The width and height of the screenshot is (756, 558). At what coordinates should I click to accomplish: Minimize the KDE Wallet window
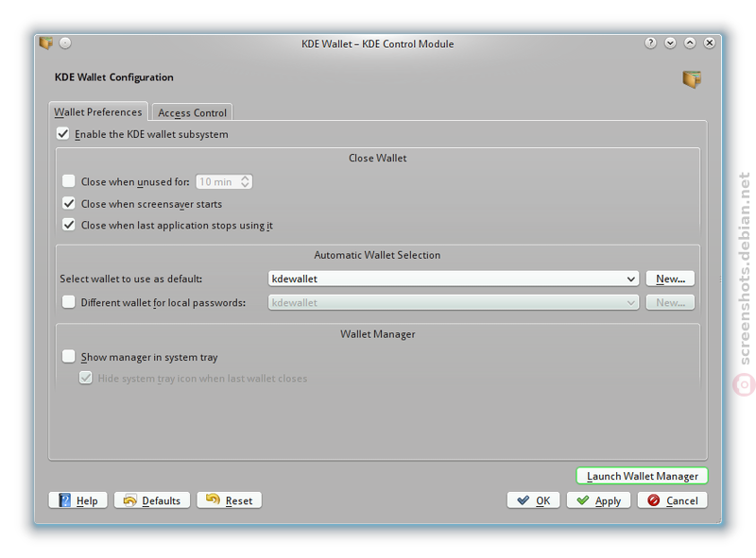tap(670, 43)
